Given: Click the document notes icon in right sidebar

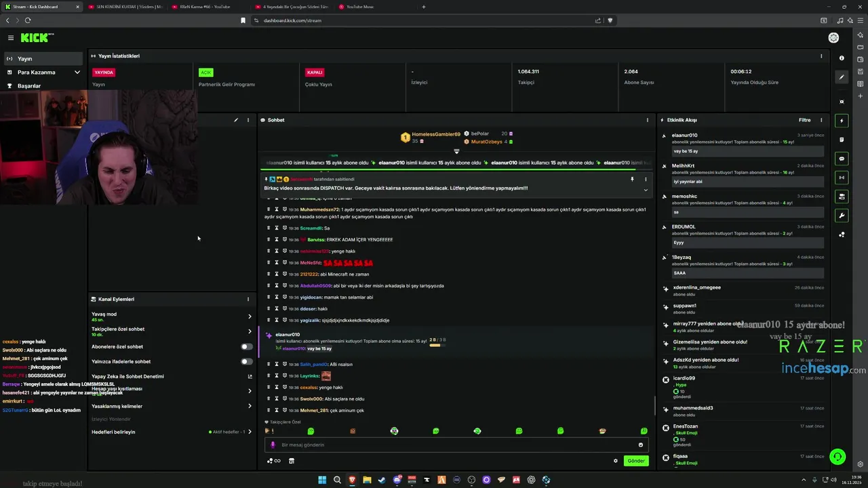Looking at the screenshot, I should click(x=842, y=140).
